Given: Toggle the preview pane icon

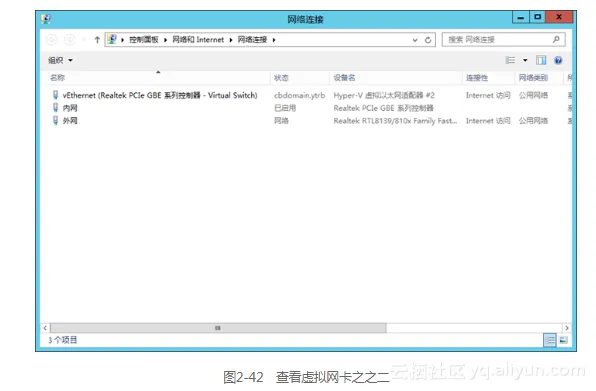Looking at the screenshot, I should coord(541,60).
